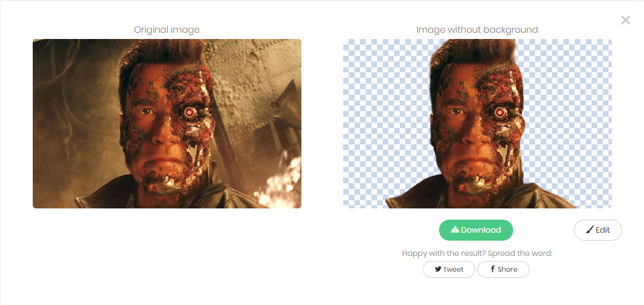The height and width of the screenshot is (305, 644).
Task: Click the original image thumbnail
Action: click(167, 124)
